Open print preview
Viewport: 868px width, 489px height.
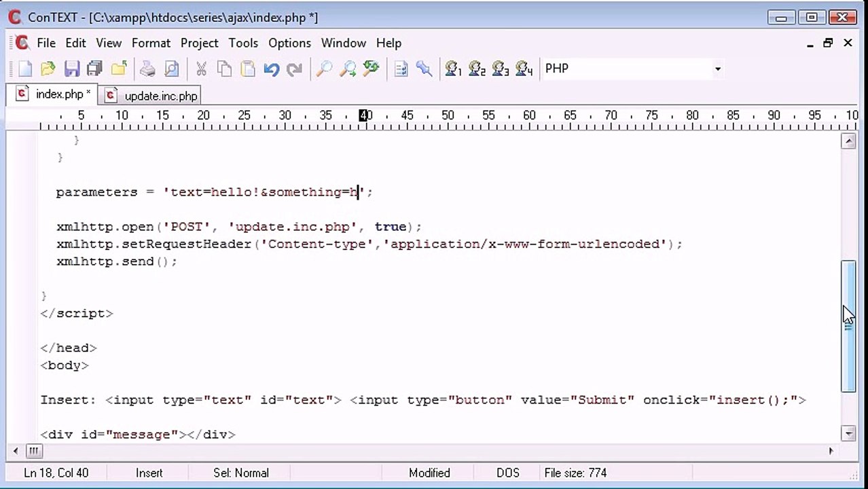click(171, 69)
